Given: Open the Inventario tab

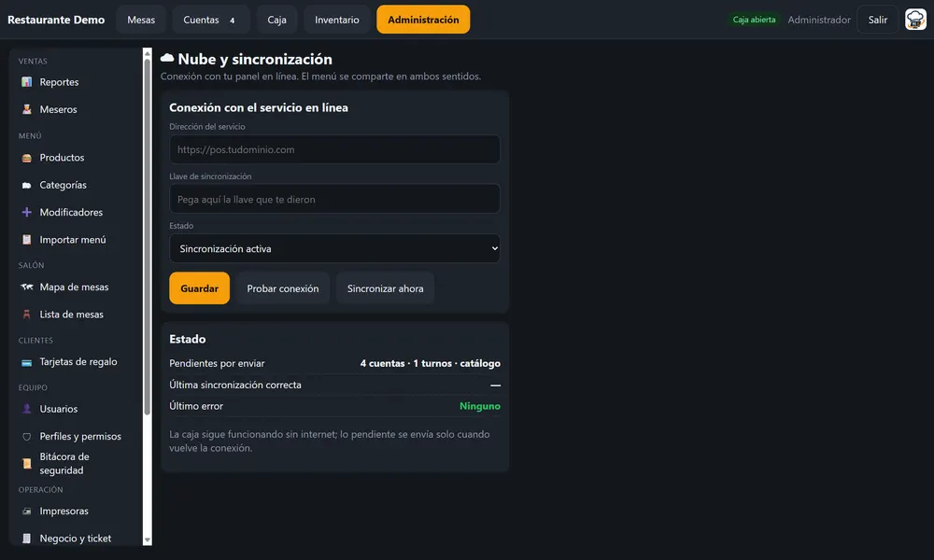Looking at the screenshot, I should pyautogui.click(x=337, y=20).
